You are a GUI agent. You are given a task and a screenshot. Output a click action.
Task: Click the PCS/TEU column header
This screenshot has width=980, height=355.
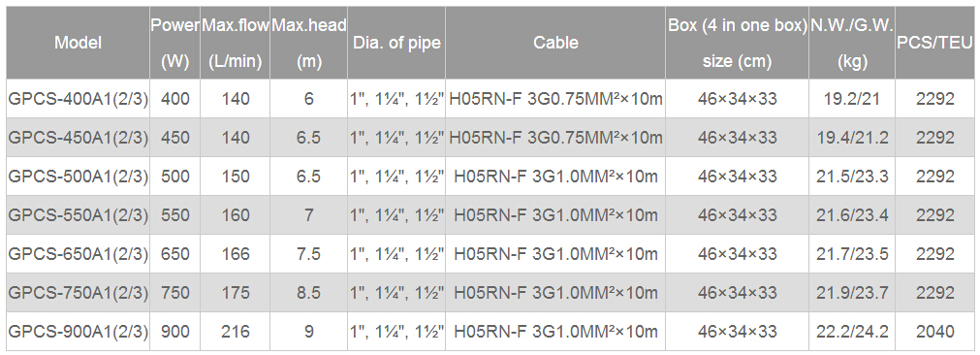pos(934,43)
